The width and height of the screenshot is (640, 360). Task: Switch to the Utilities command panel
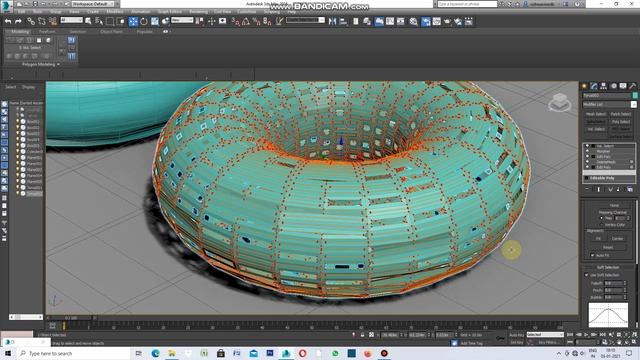(633, 86)
